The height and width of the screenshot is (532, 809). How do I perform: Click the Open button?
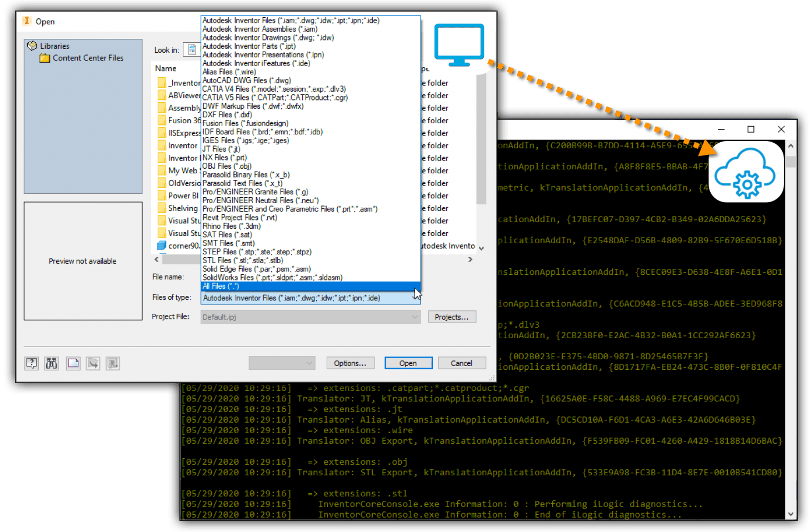tap(408, 363)
